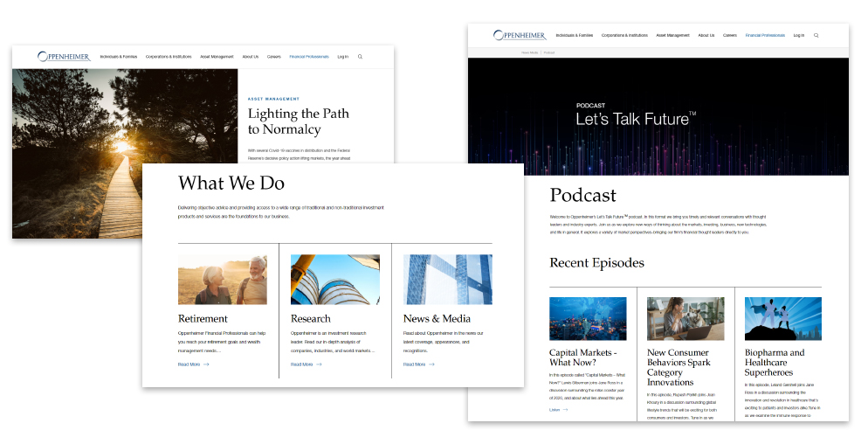
Task: Open the Research card building photo
Action: (x=335, y=280)
